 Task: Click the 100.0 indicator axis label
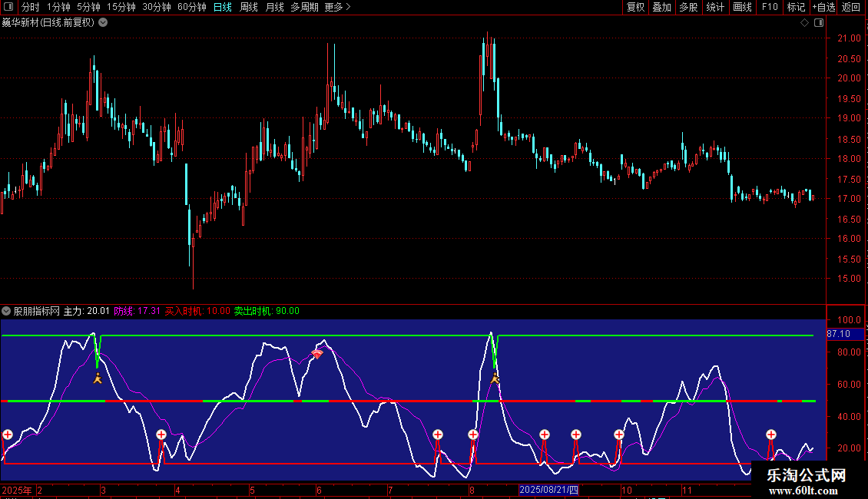tap(849, 320)
